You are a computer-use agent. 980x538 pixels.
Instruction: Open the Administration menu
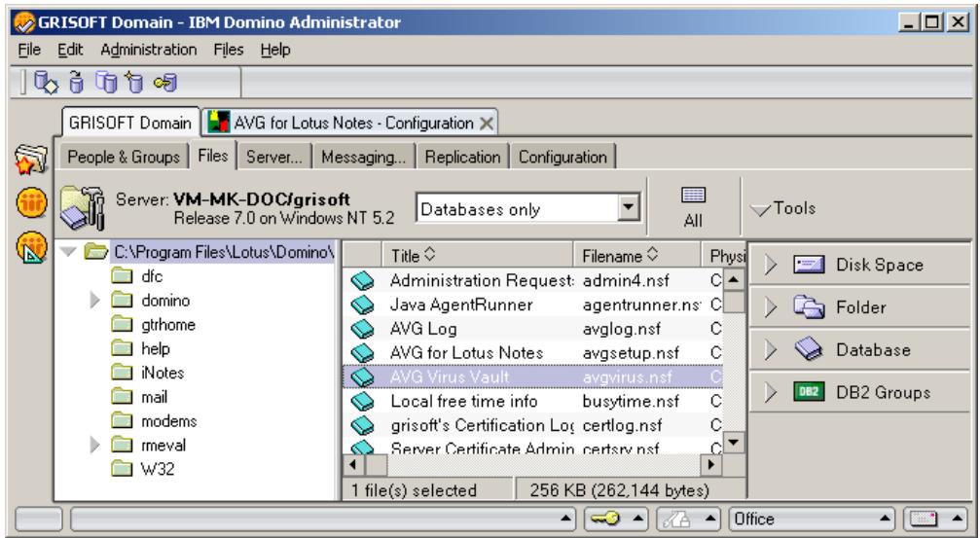149,50
